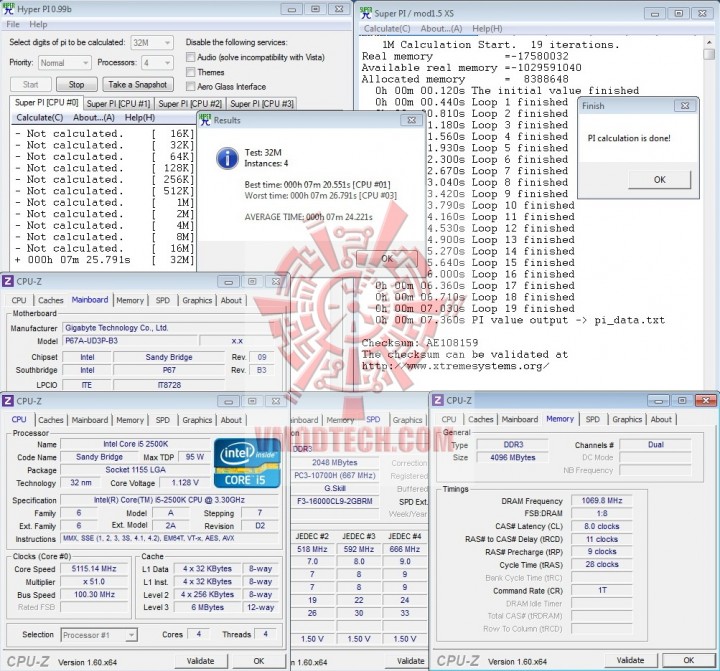Viewport: 720px width, 671px height.
Task: Open the digits of pi dropdown
Action: [152, 43]
